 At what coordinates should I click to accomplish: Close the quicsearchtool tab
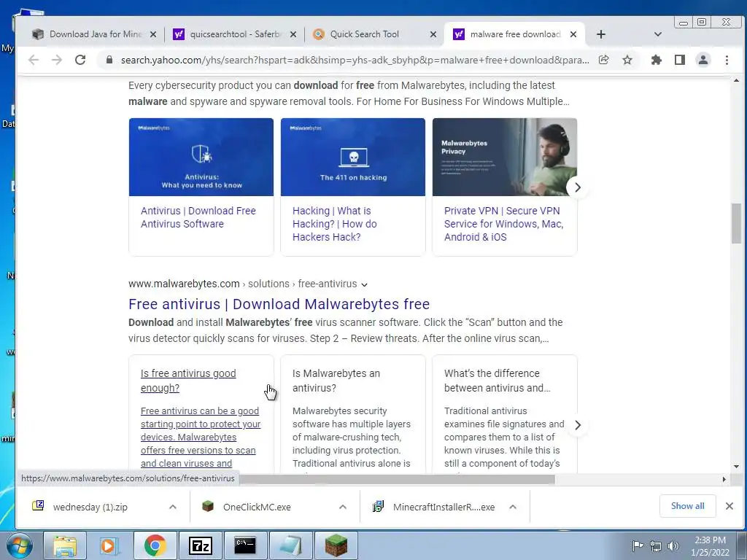point(293,34)
